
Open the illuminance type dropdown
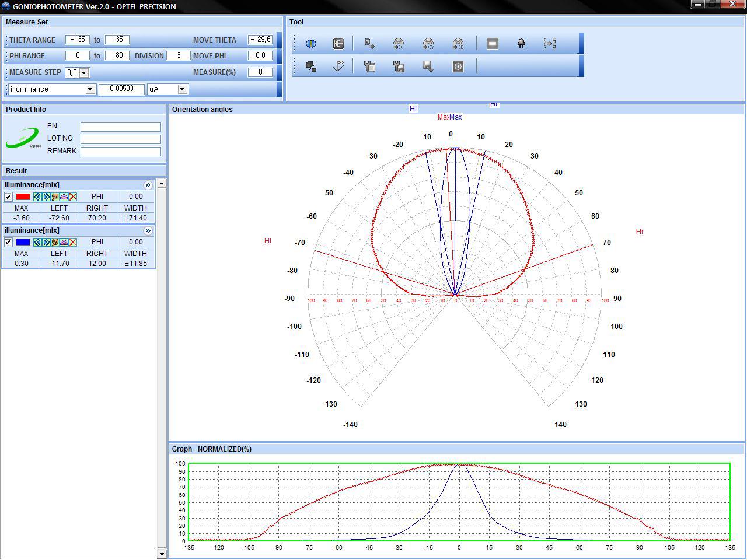90,89
